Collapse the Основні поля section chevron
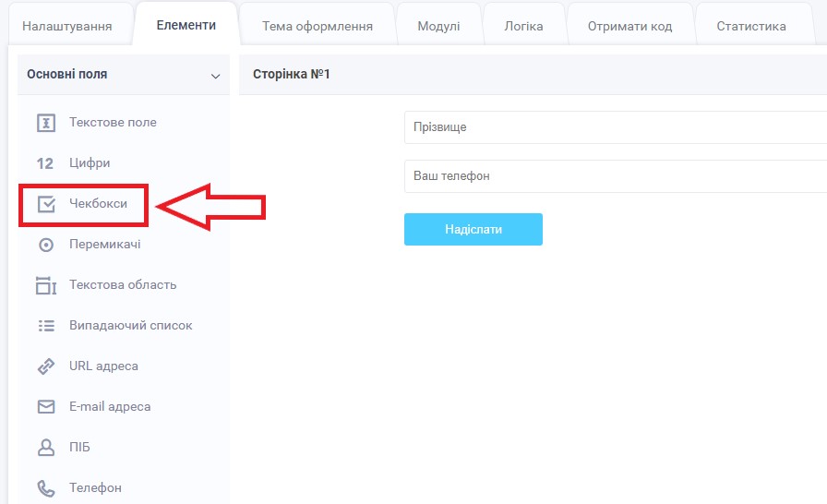 click(x=215, y=76)
